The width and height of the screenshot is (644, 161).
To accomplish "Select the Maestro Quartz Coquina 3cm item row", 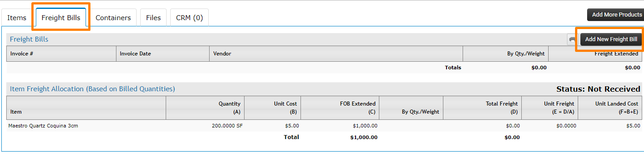I will pyautogui.click(x=324, y=126).
